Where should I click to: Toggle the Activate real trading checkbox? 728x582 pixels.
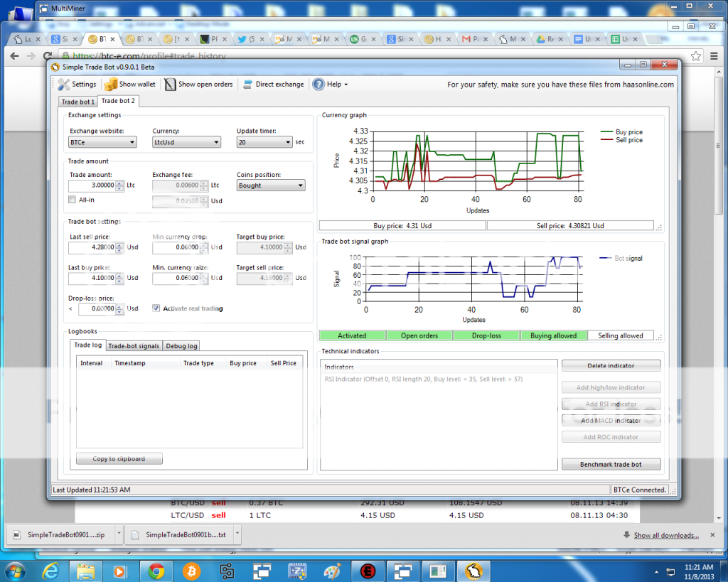pos(156,308)
